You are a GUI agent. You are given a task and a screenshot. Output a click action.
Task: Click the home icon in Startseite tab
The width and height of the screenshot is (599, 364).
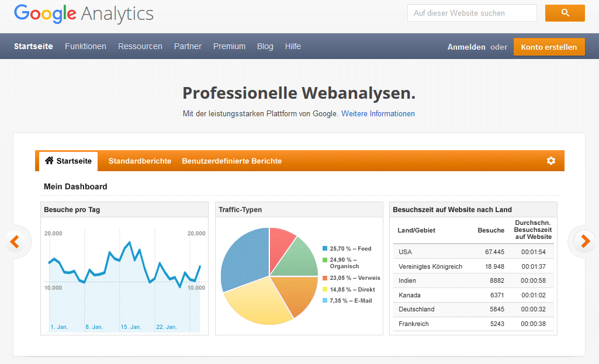point(49,161)
